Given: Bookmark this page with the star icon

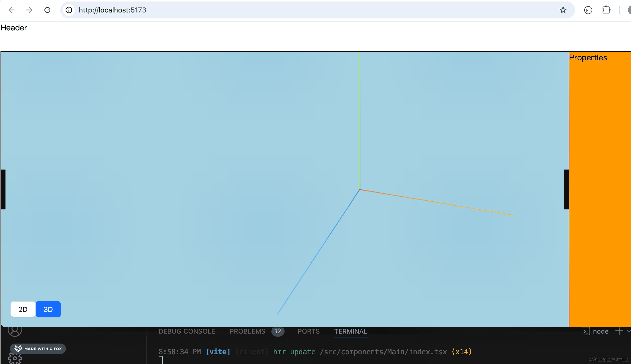Looking at the screenshot, I should (x=563, y=10).
